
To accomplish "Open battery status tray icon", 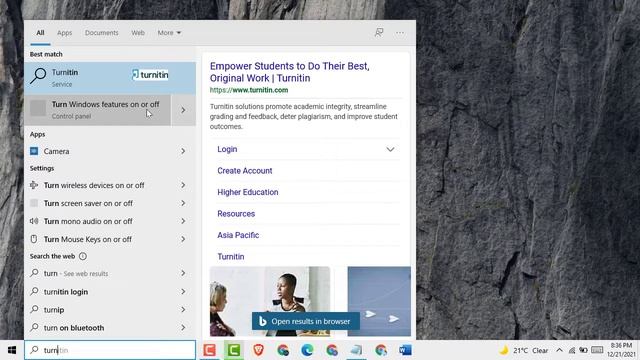I will (583, 350).
